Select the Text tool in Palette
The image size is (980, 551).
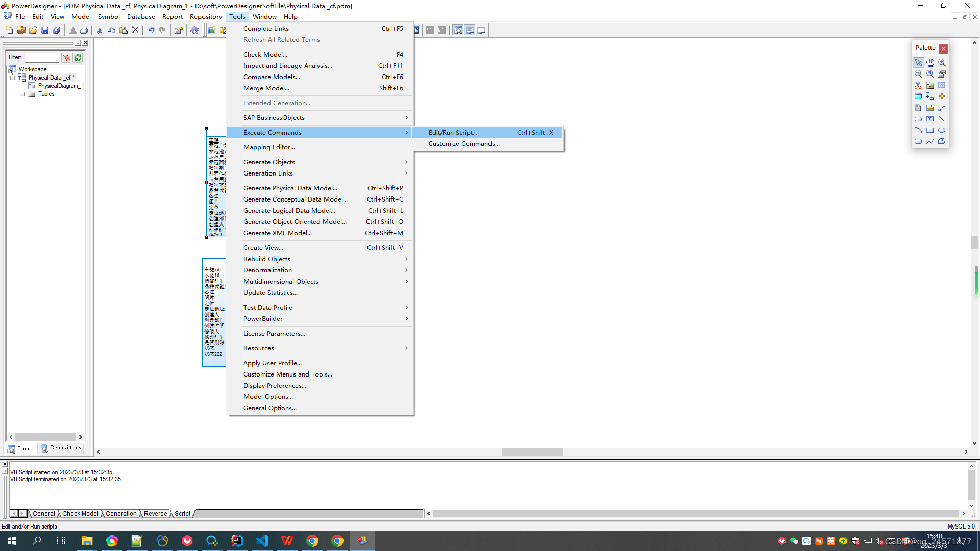coord(930,119)
